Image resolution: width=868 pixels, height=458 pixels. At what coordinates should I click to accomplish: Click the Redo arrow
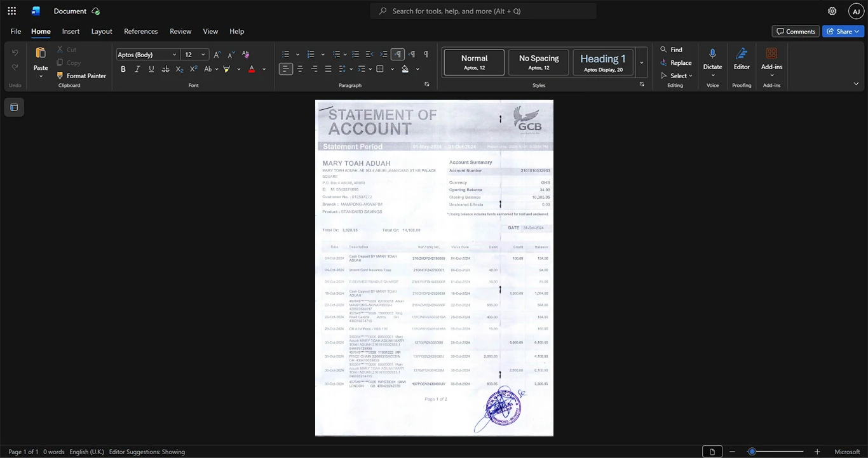15,67
